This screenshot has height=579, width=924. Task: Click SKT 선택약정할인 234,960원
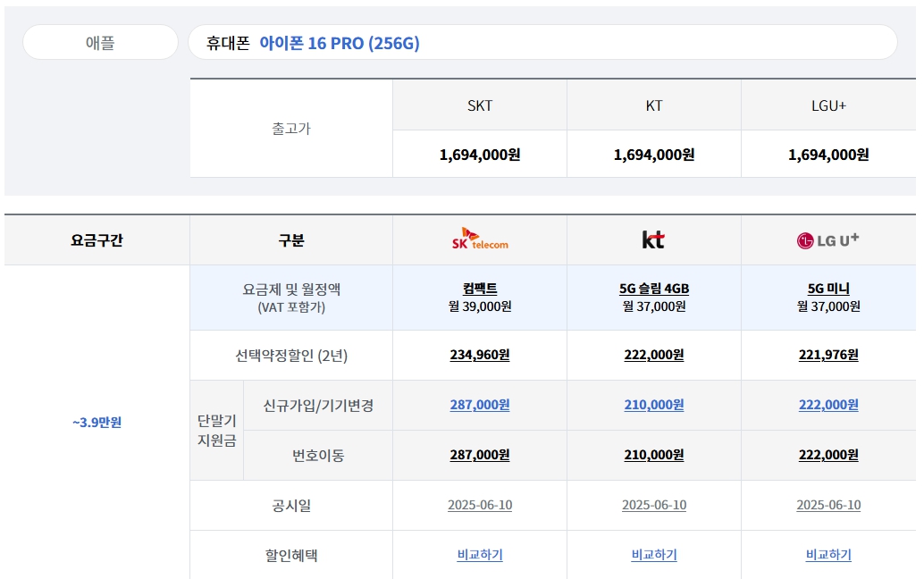[480, 356]
